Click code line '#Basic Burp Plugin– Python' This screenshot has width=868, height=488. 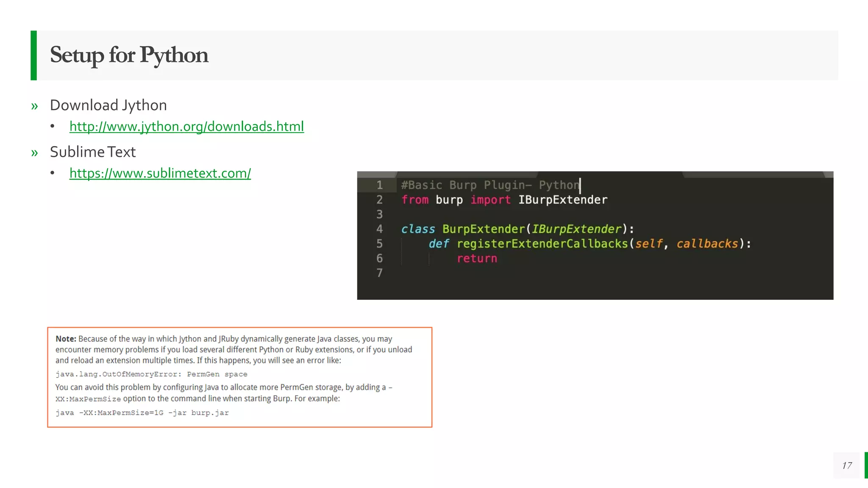(x=490, y=185)
